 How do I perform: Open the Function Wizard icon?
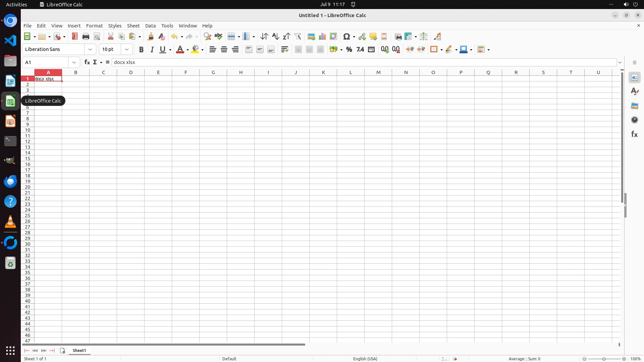click(x=87, y=62)
